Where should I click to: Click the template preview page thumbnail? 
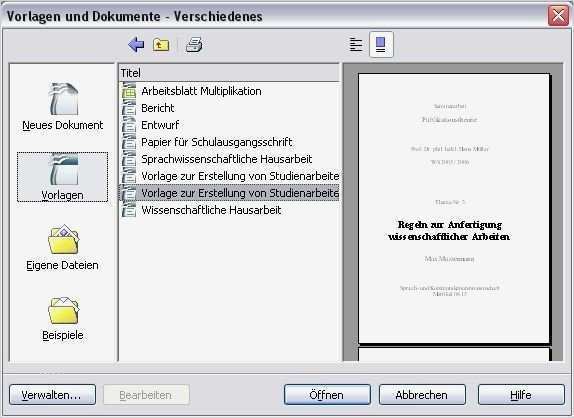click(x=454, y=209)
